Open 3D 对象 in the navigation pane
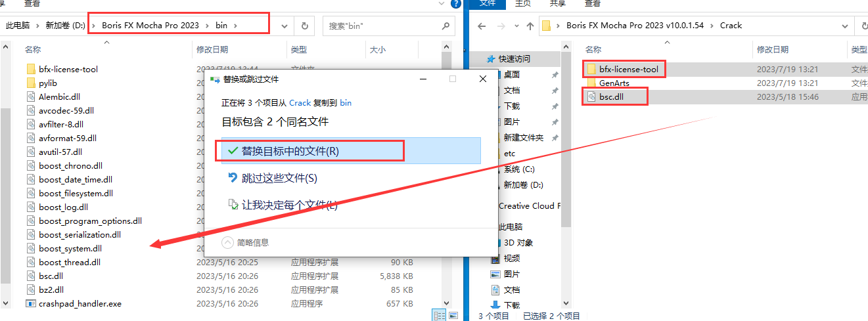Viewport: 868px width, 321px height. pyautogui.click(x=518, y=242)
